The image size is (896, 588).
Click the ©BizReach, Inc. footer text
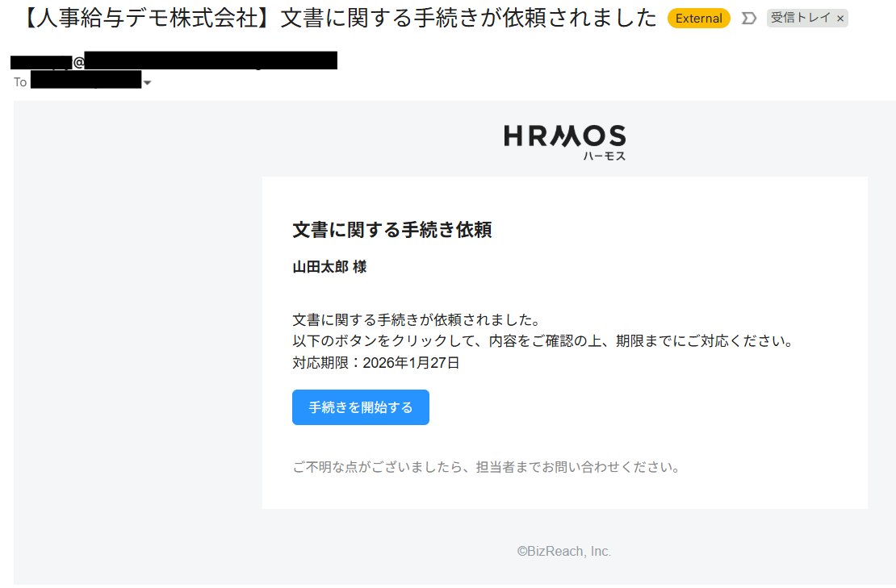click(x=564, y=552)
